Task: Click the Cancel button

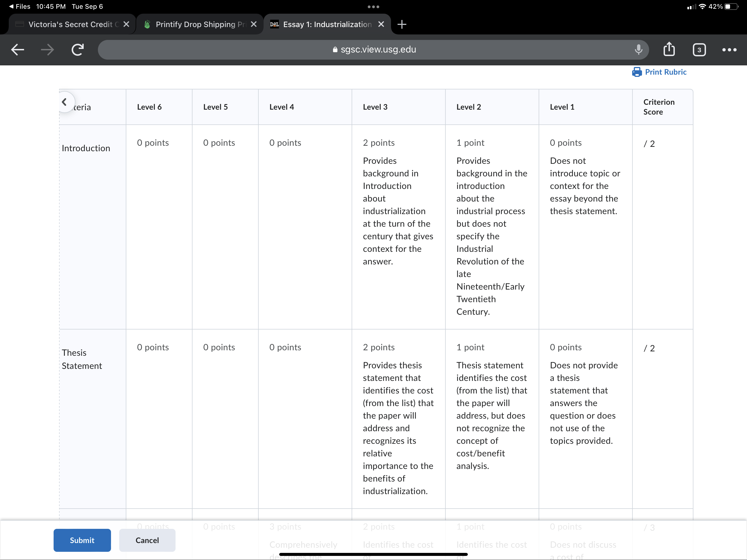Action: [147, 540]
